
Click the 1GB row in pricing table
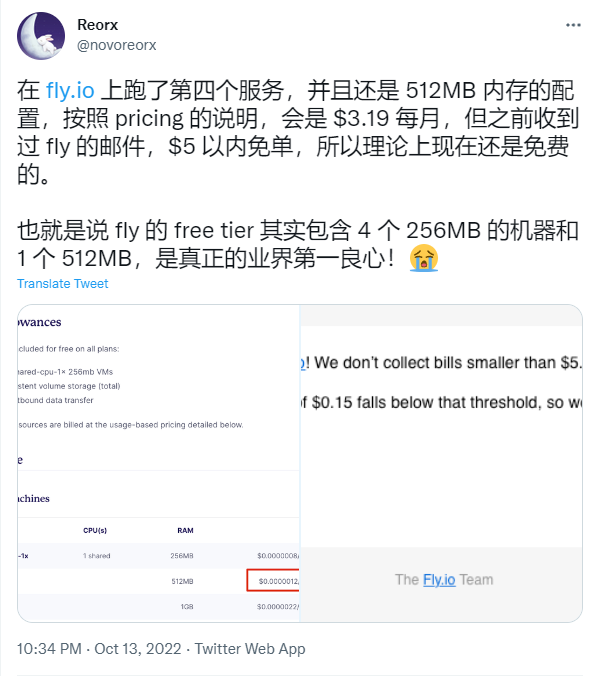tap(159, 607)
